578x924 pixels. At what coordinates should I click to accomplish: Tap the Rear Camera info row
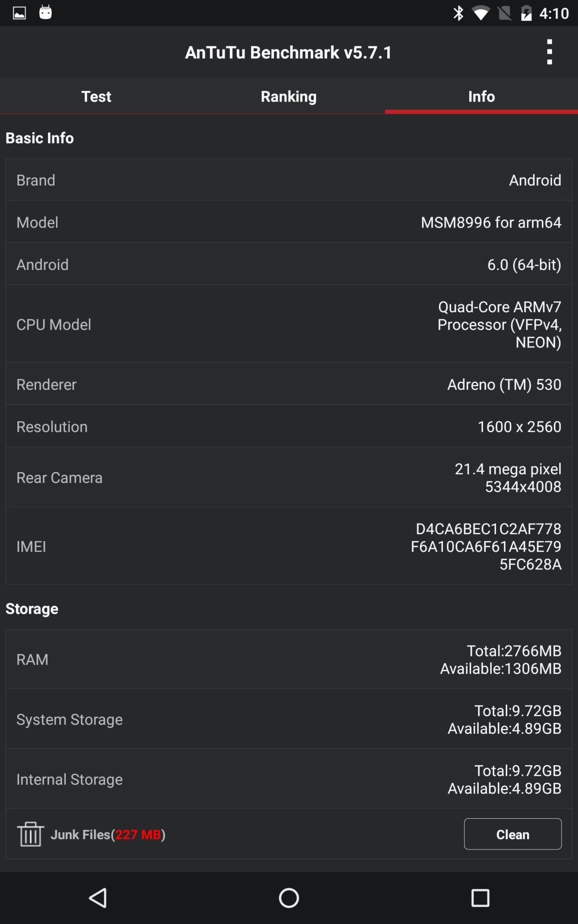pos(289,477)
